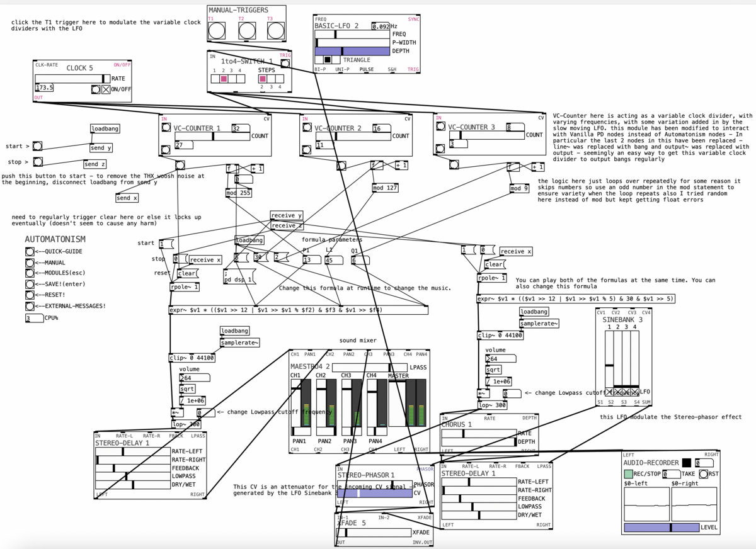Select output 3 in the 1to4-SWITCH radio
Image resolution: width=756 pixels, height=549 pixels.
click(231, 79)
